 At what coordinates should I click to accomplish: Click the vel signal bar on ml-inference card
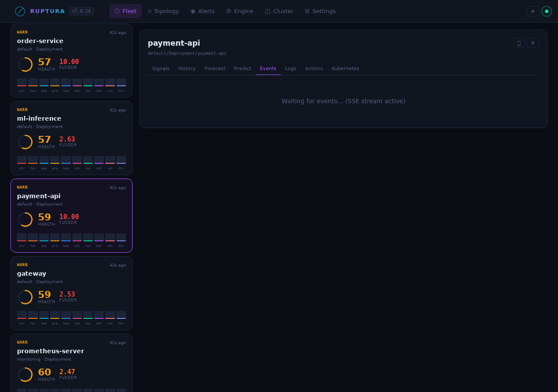[110, 160]
